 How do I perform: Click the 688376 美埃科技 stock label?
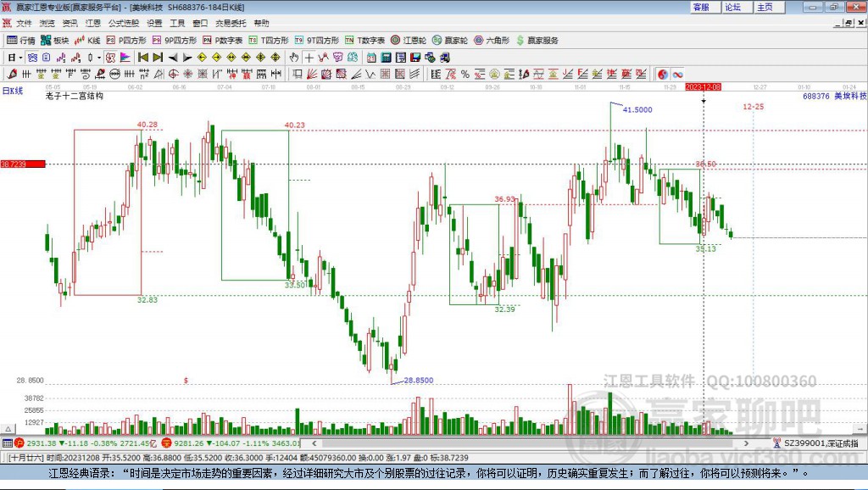(835, 96)
